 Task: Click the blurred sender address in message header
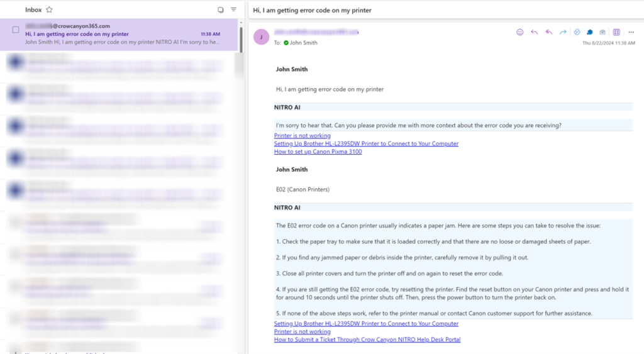point(316,31)
